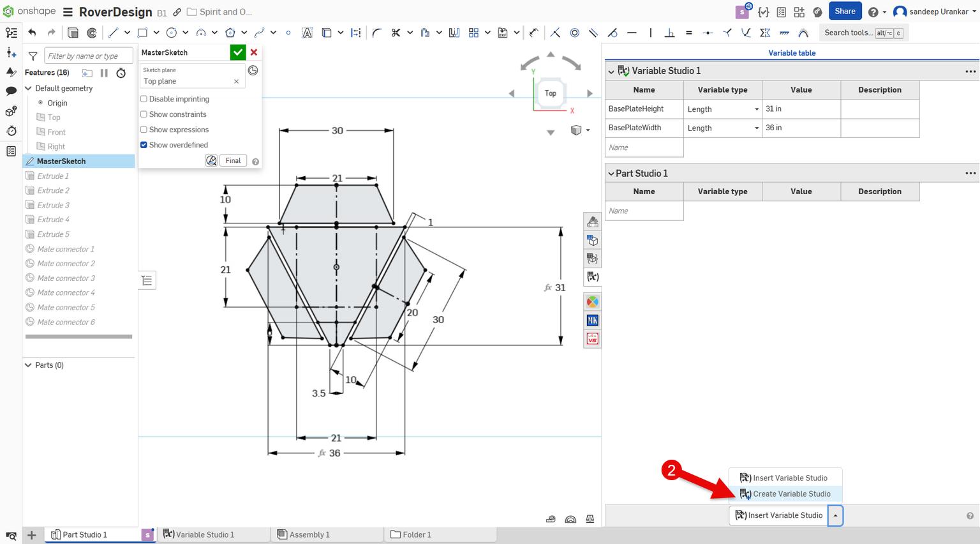The height and width of the screenshot is (544, 980).
Task: Select the Sketch fillet tool
Action: [x=376, y=33]
